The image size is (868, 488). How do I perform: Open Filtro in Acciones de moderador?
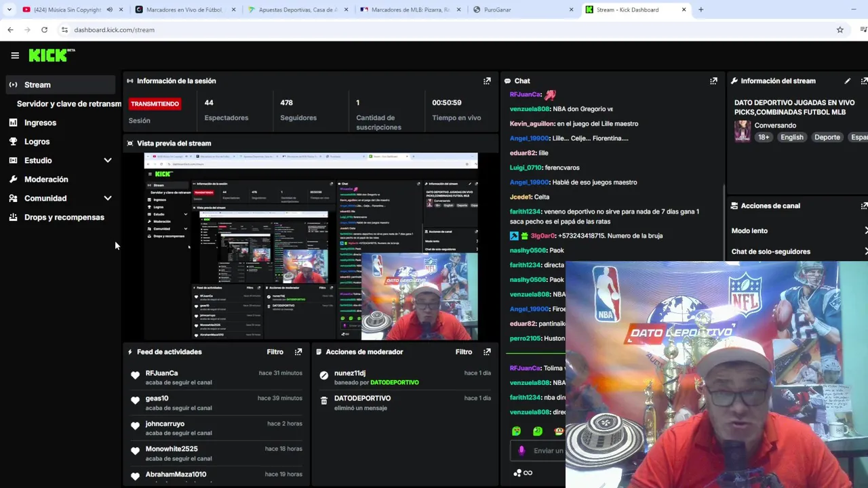[464, 352]
